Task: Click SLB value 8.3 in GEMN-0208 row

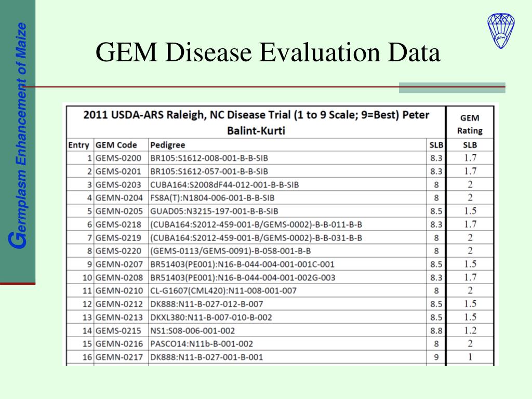Action: point(436,277)
